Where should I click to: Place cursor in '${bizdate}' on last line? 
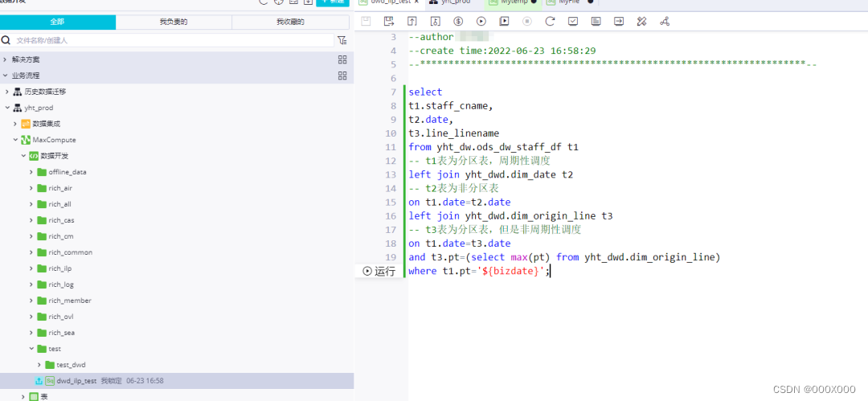coord(513,271)
